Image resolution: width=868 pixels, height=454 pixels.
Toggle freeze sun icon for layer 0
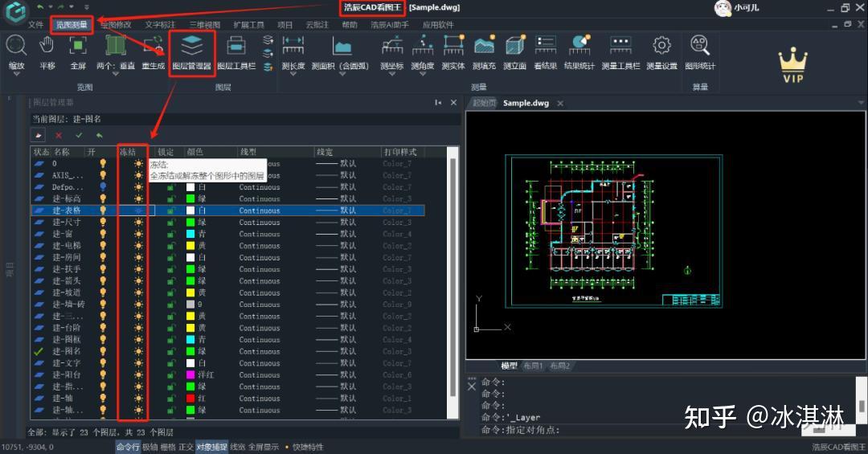point(138,163)
